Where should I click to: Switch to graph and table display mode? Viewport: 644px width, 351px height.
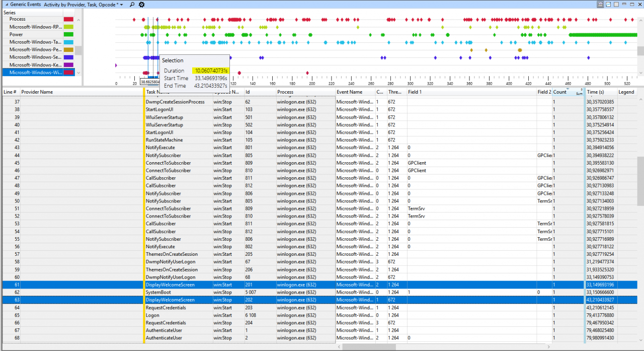[x=601, y=4]
